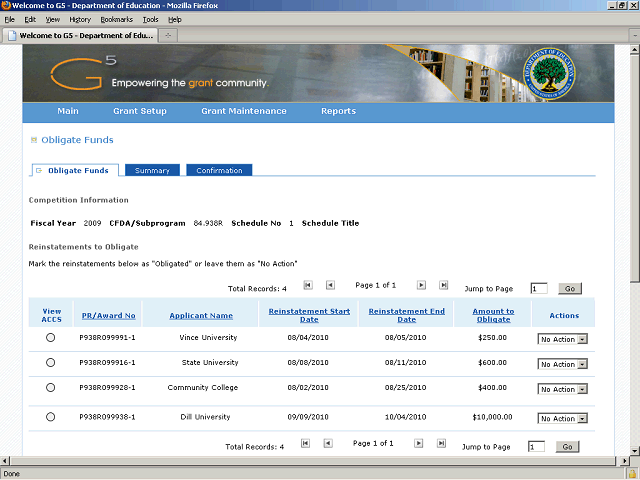
Task: Click the horizontal scrollbar left arrow
Action: tap(5, 461)
